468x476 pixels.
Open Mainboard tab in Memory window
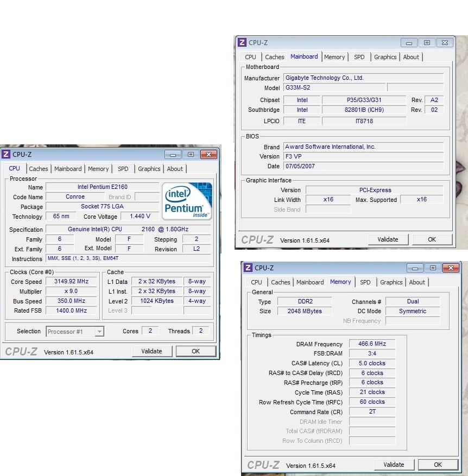click(310, 282)
